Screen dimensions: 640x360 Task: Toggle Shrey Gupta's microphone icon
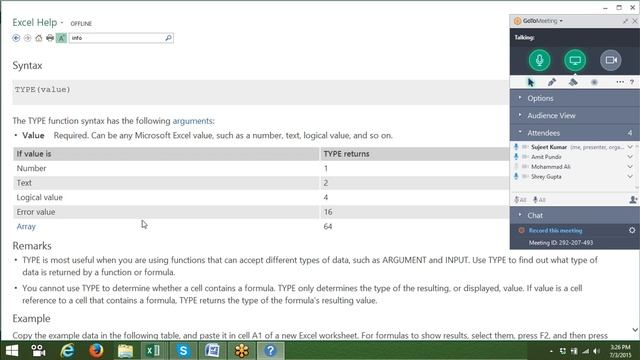click(x=516, y=176)
